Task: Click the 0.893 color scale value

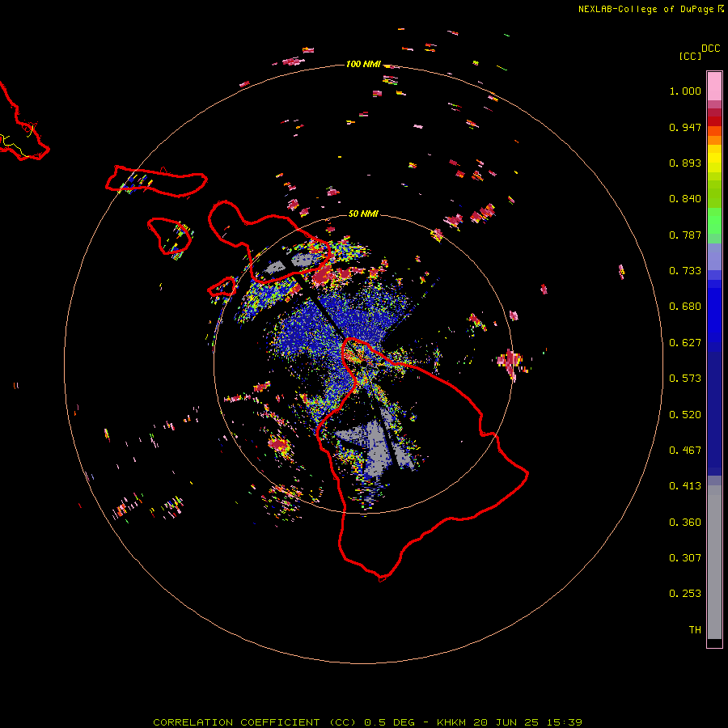Action: (685, 163)
